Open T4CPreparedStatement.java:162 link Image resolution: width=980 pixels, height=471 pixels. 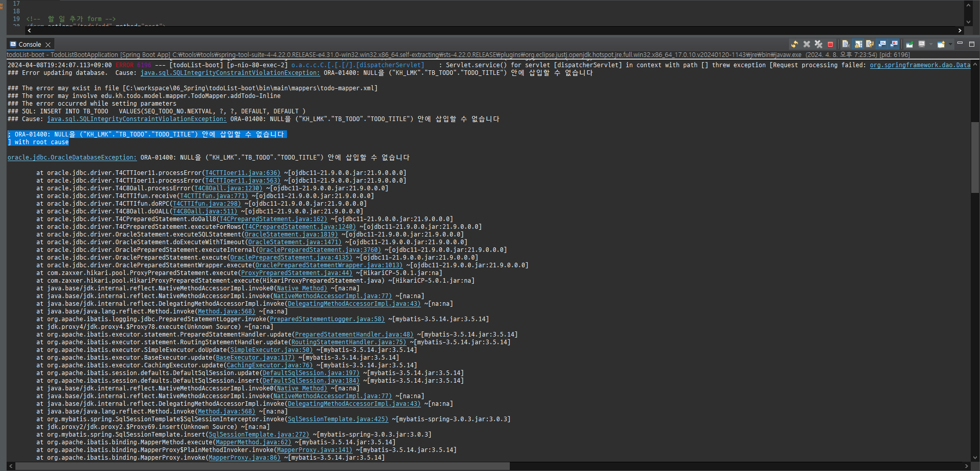click(273, 219)
